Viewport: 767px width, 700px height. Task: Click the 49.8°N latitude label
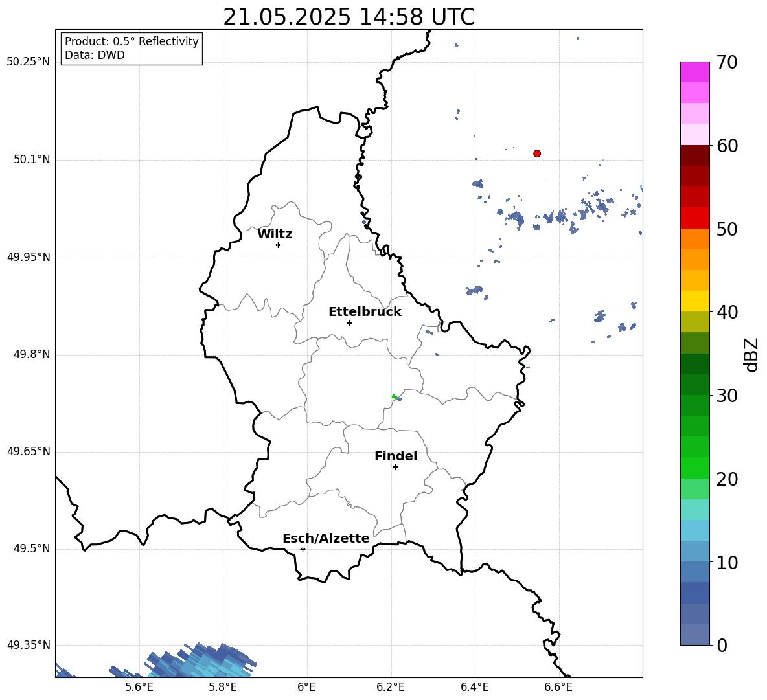32,354
